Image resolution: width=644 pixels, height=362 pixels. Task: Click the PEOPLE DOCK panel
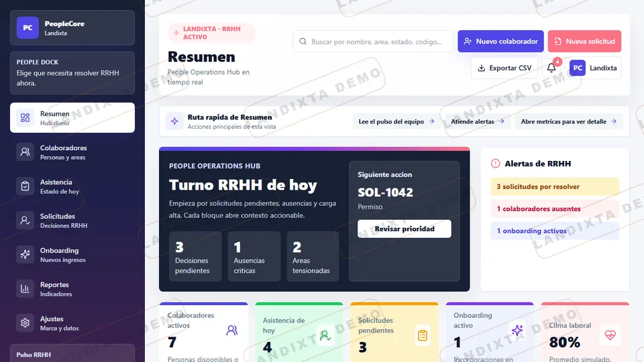[72, 72]
